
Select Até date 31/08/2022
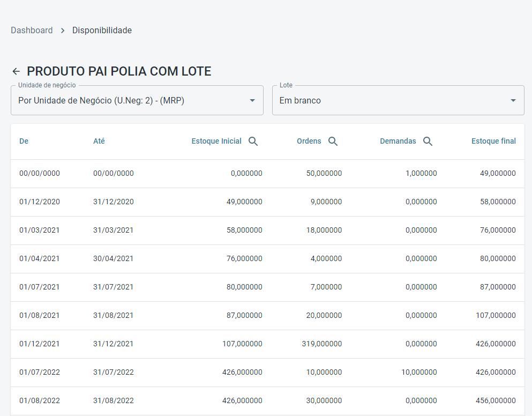114,400
